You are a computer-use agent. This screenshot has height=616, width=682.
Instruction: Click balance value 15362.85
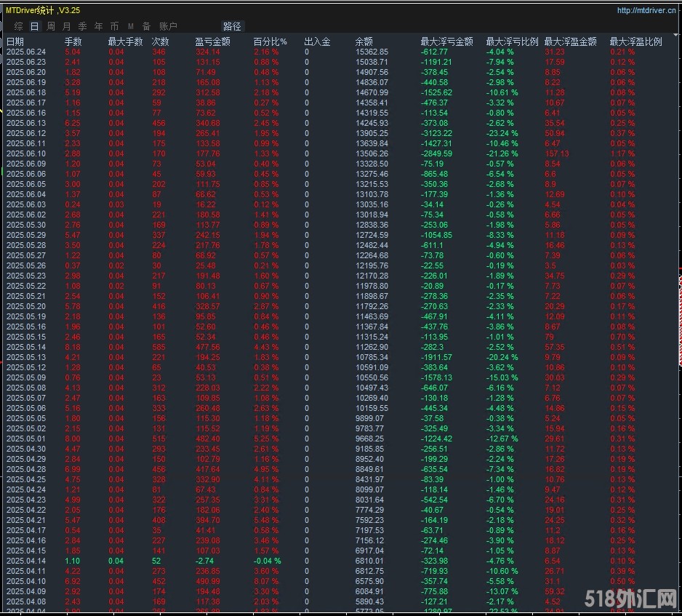(372, 52)
